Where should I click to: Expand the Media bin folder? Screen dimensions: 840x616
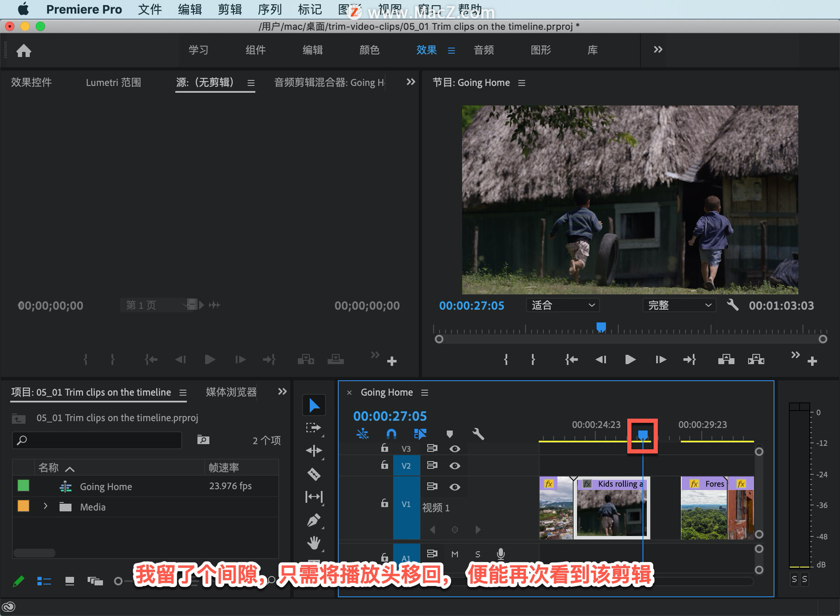[x=45, y=506]
